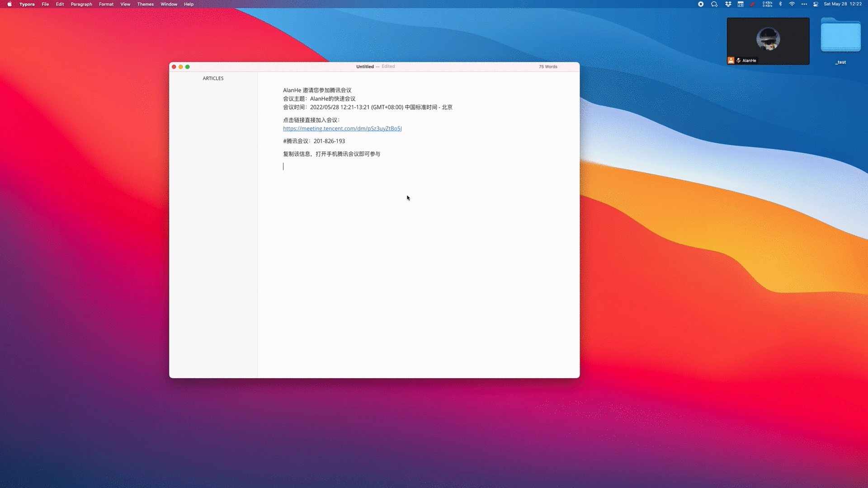Open the Dropbox menu bar icon
868x488 pixels.
(x=728, y=4)
